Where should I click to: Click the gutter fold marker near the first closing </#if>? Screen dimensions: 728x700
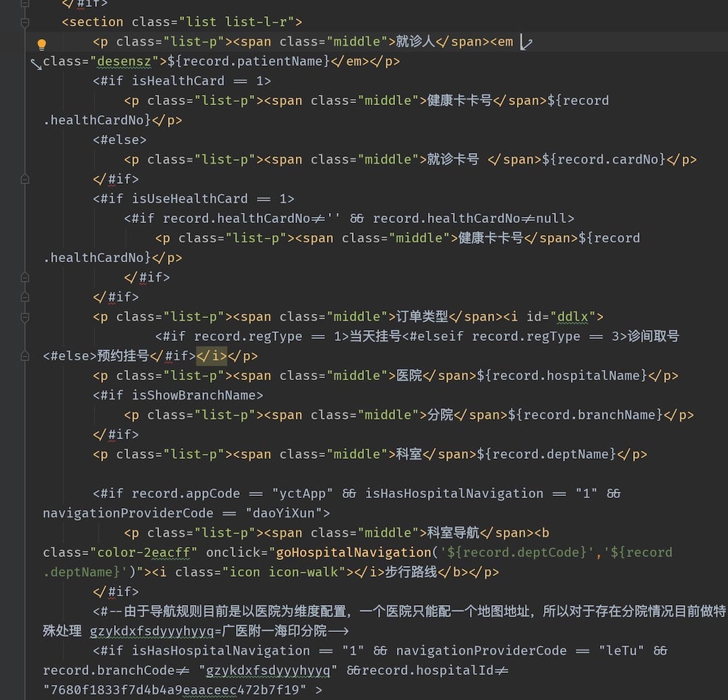point(25,179)
